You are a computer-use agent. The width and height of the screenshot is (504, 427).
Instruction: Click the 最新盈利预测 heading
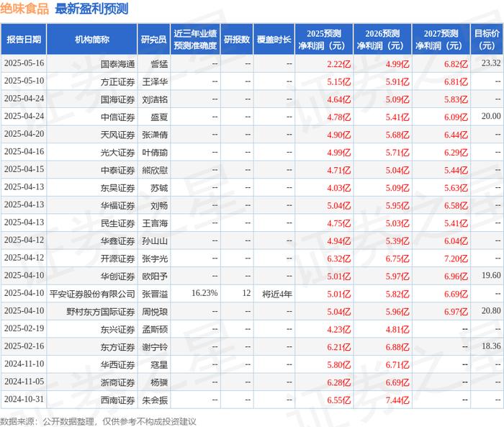[91, 9]
